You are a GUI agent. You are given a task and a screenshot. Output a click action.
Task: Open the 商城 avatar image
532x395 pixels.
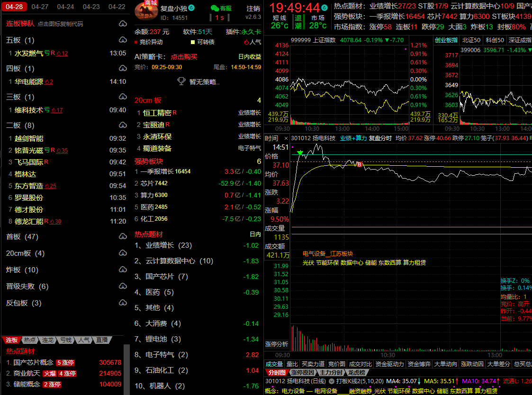(146, 10)
